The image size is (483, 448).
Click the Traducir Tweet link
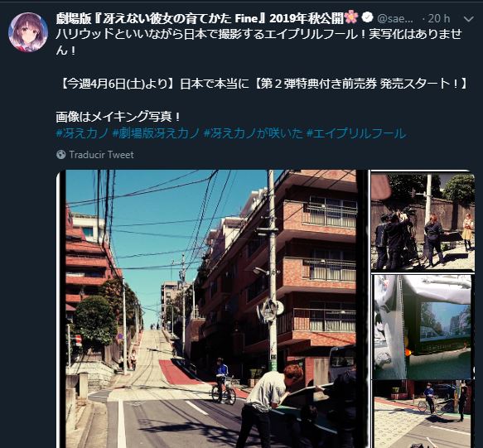(101, 155)
